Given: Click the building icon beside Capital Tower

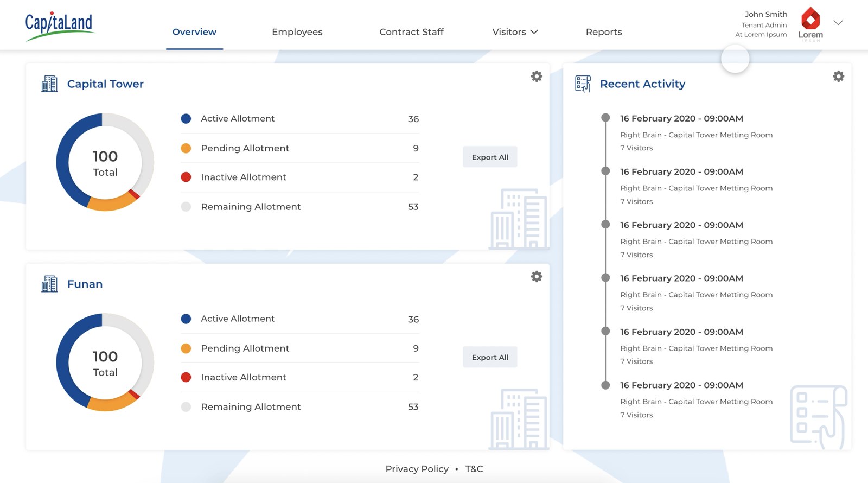Looking at the screenshot, I should tap(49, 84).
